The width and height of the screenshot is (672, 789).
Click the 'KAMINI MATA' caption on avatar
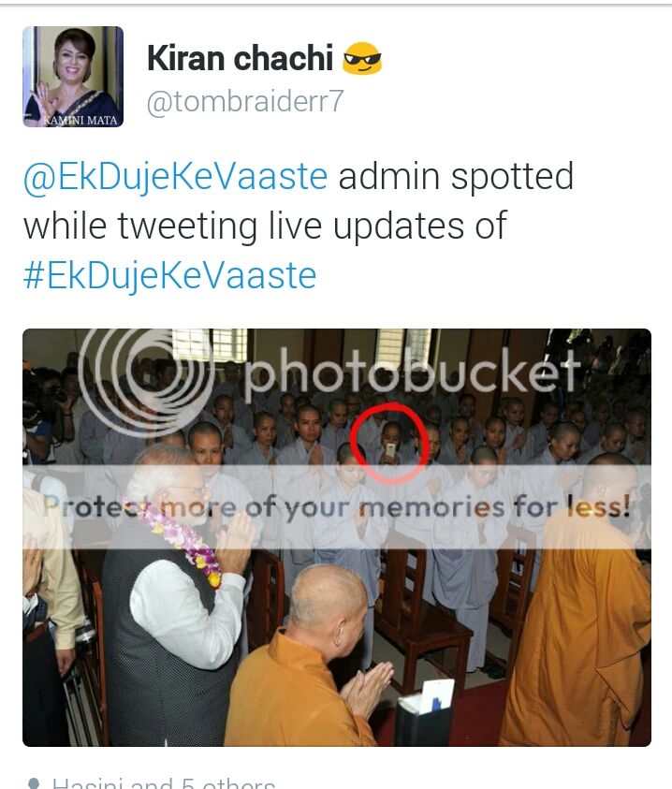click(x=80, y=120)
